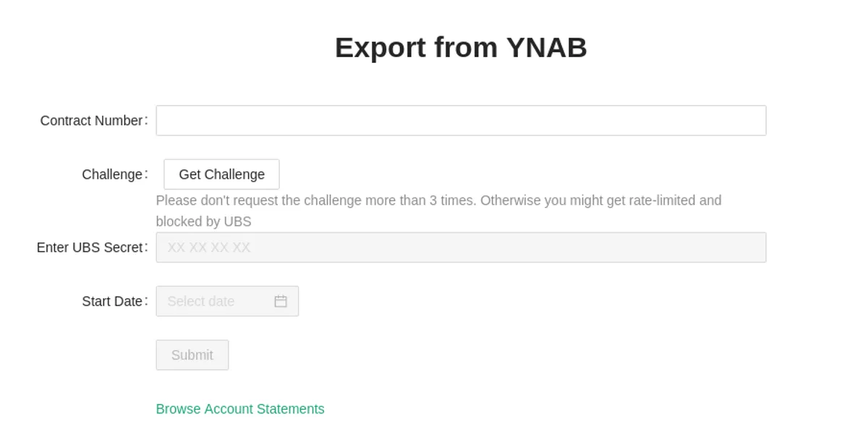This screenshot has width=868, height=438.
Task: Click the Enter UBS Secret label
Action: point(90,247)
